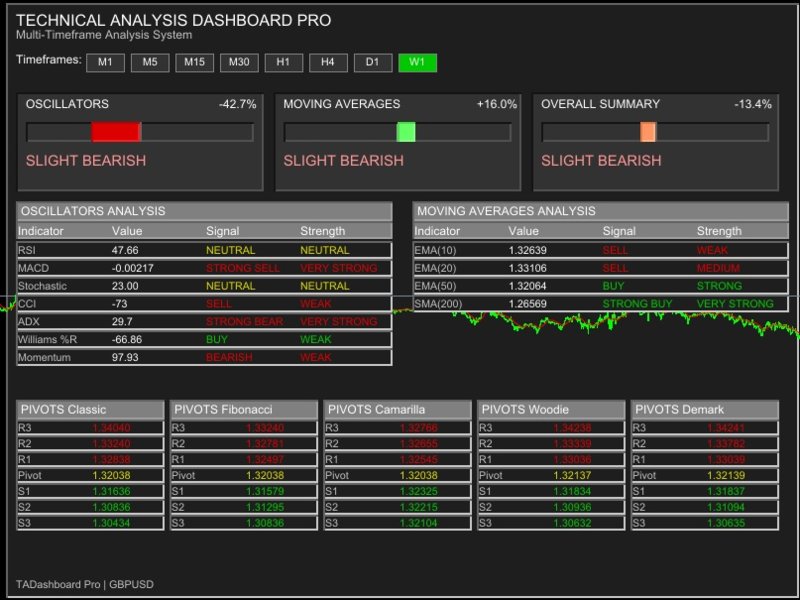800x600 pixels.
Task: Pick the H4 timeframe button
Action: pyautogui.click(x=328, y=63)
